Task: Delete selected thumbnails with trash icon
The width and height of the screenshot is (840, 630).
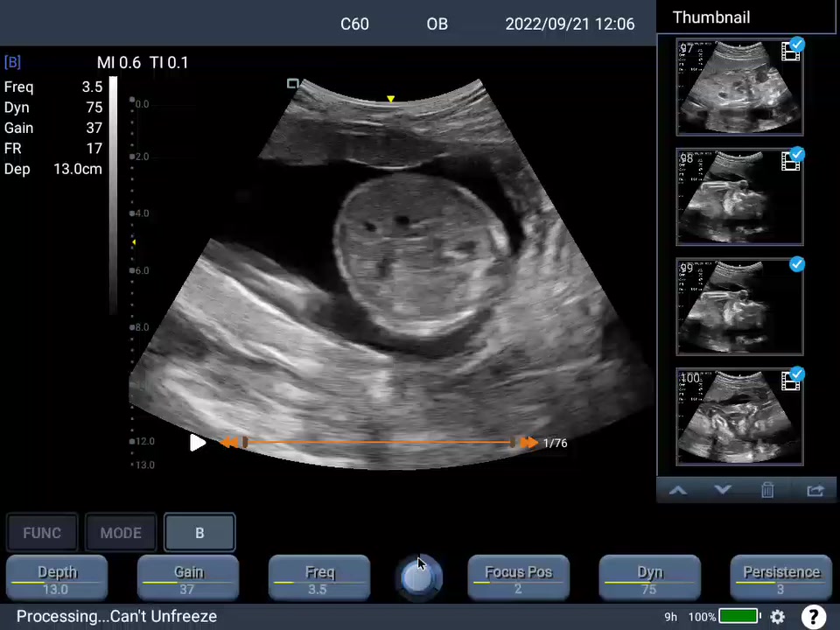Action: [x=767, y=491]
